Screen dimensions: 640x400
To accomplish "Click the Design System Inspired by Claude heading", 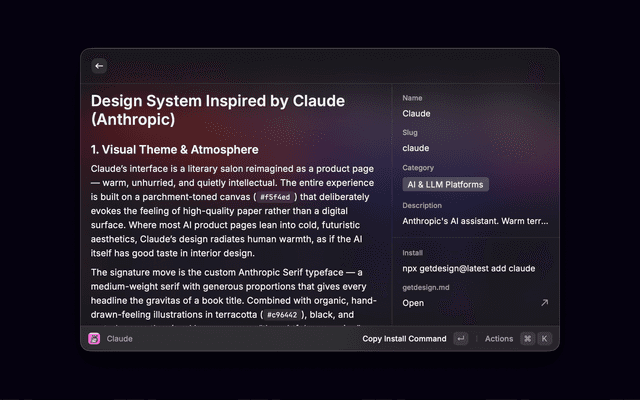I will pyautogui.click(x=218, y=110).
